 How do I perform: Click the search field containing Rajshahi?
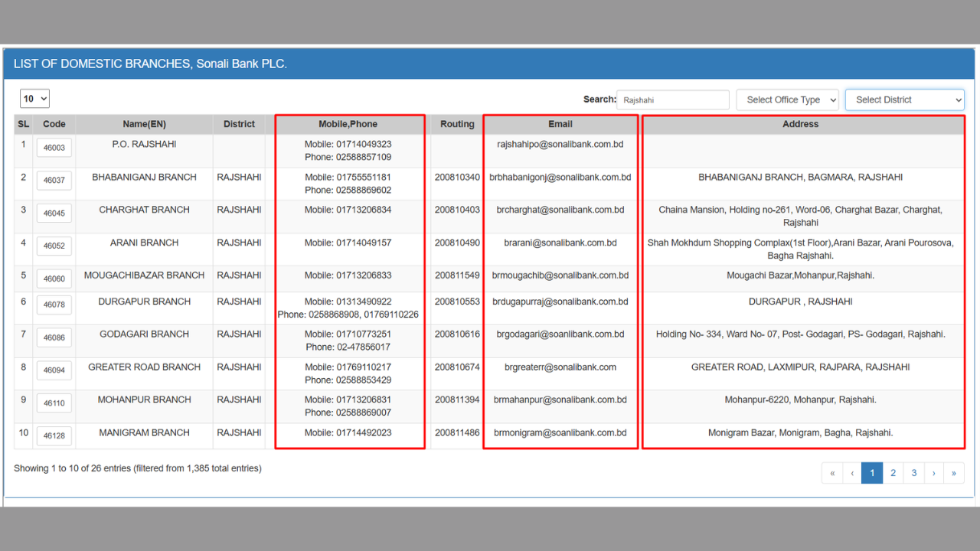[x=672, y=99]
